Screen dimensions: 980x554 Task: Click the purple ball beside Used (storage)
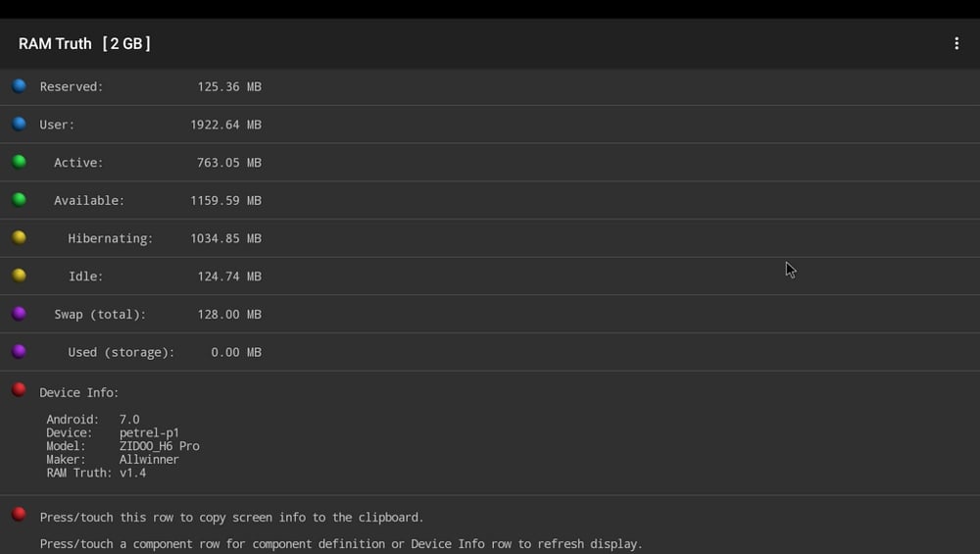point(20,351)
